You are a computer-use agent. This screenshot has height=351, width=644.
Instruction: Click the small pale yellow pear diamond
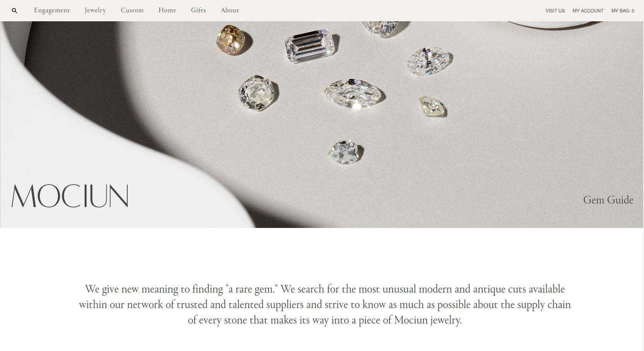click(x=432, y=106)
